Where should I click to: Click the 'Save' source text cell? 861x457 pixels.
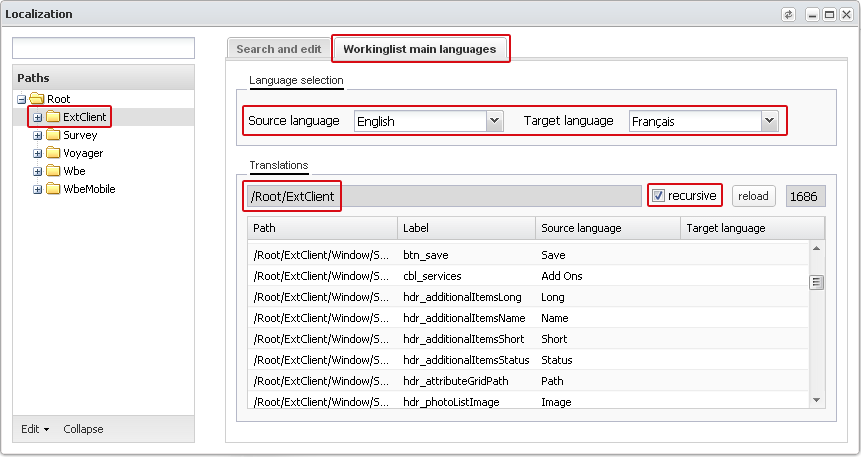(x=553, y=255)
